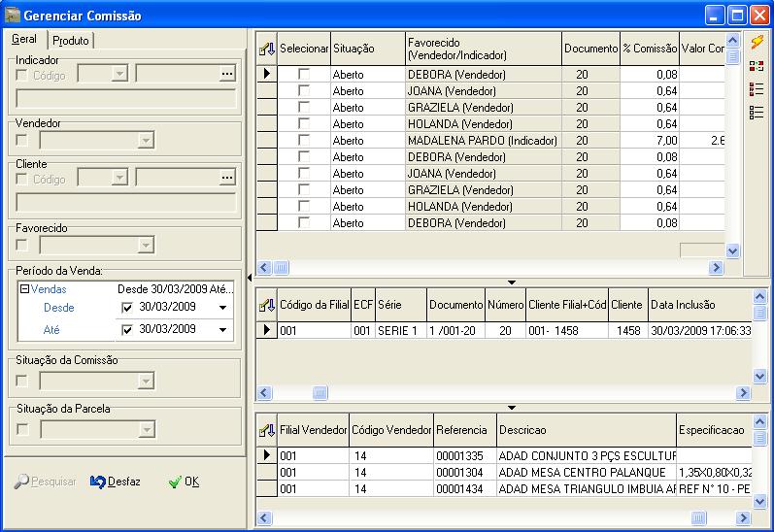Screen dimensions: 774x532
Task: Switch to the Produto tab
Action: coord(70,41)
